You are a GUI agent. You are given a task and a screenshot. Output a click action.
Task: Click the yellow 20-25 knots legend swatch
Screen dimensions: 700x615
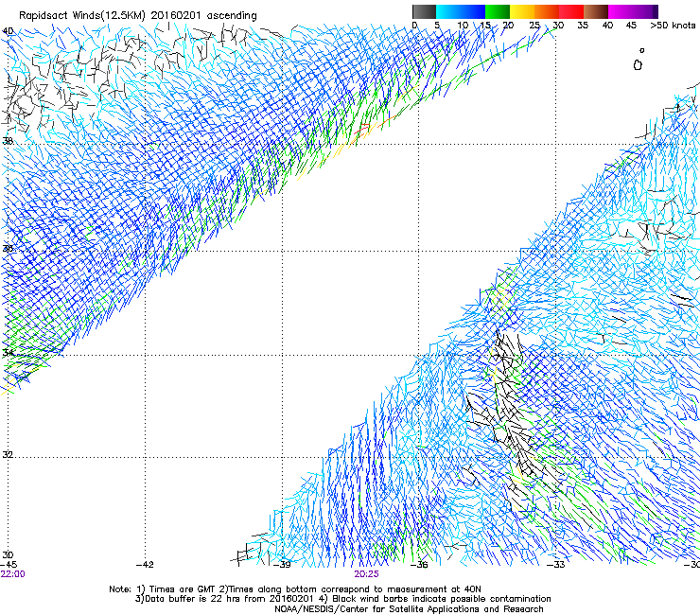(522, 11)
